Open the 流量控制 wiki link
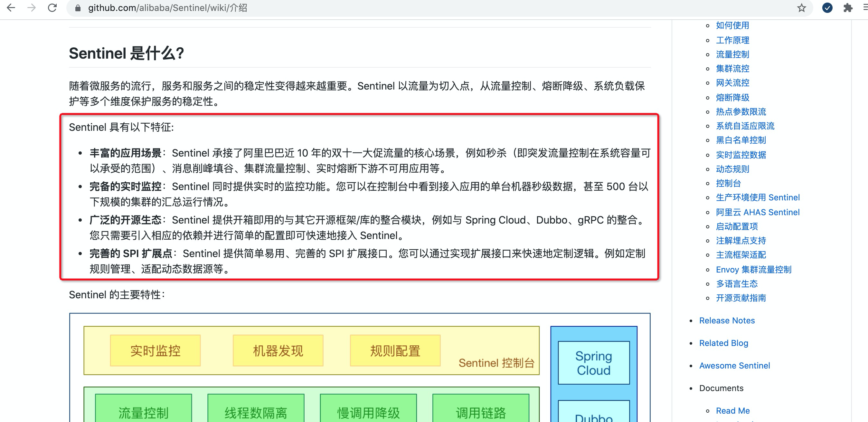 [x=732, y=54]
